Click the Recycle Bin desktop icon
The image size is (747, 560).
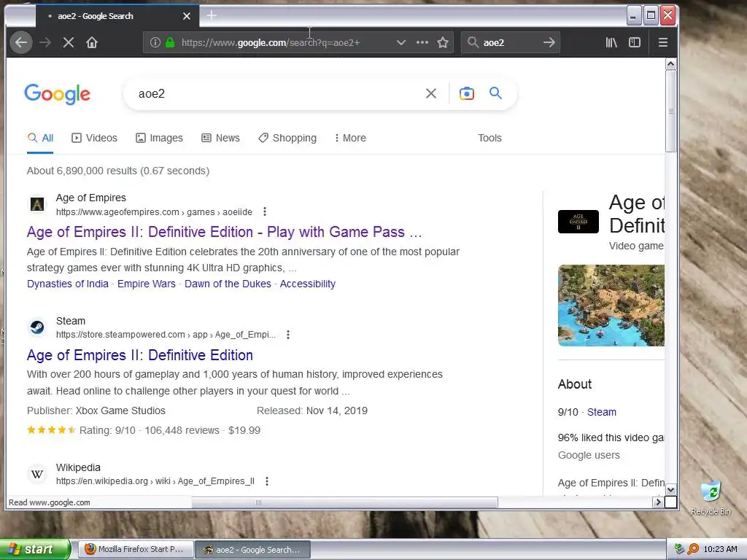(711, 497)
